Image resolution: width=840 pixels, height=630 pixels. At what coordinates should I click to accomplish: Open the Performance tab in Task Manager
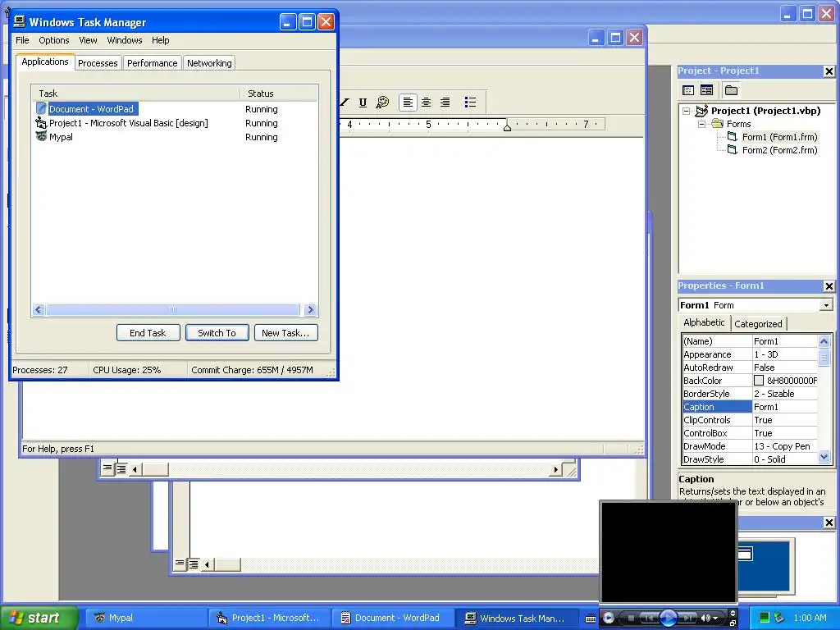[152, 63]
